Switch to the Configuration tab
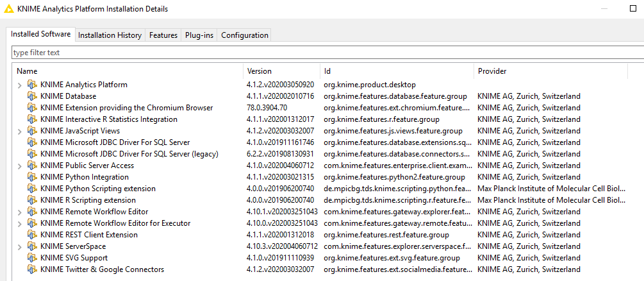The image size is (644, 281). click(245, 35)
